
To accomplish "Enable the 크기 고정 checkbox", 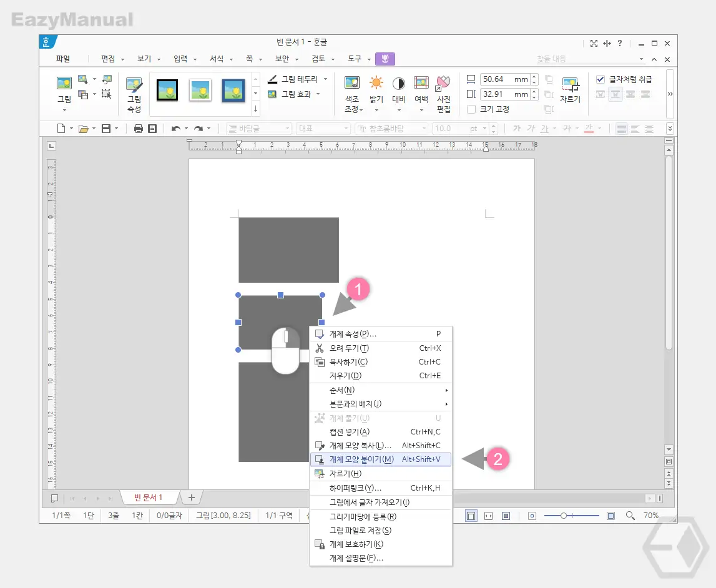I will point(471,109).
